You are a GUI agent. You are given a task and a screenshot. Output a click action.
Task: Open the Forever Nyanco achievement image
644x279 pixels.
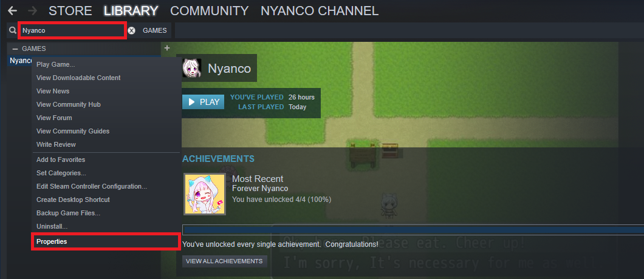pos(205,193)
